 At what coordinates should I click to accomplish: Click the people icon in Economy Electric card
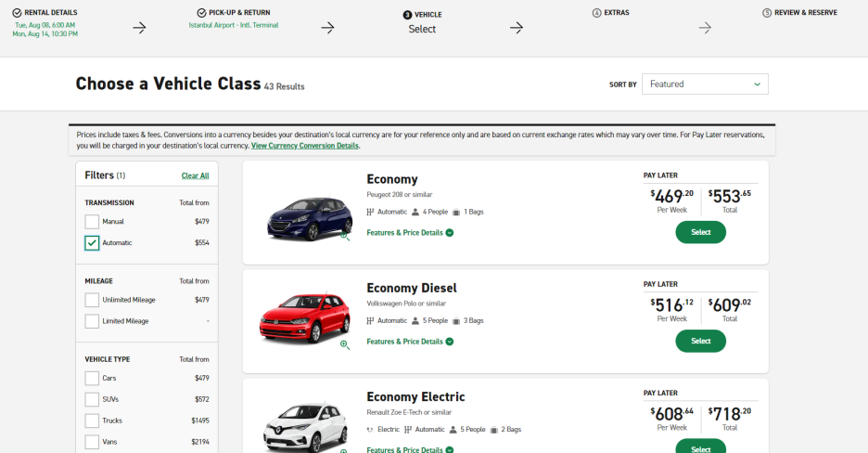[453, 430]
